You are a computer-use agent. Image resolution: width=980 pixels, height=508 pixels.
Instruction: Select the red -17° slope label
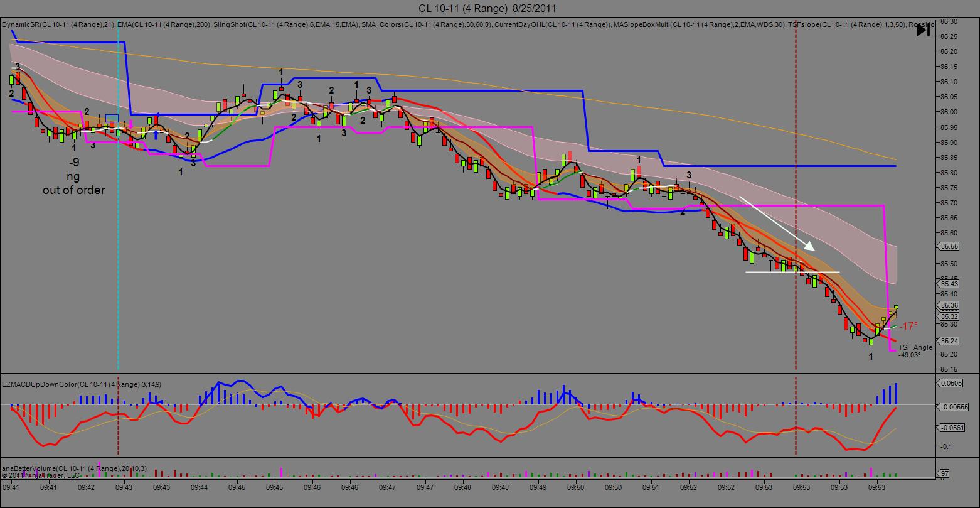(x=908, y=327)
